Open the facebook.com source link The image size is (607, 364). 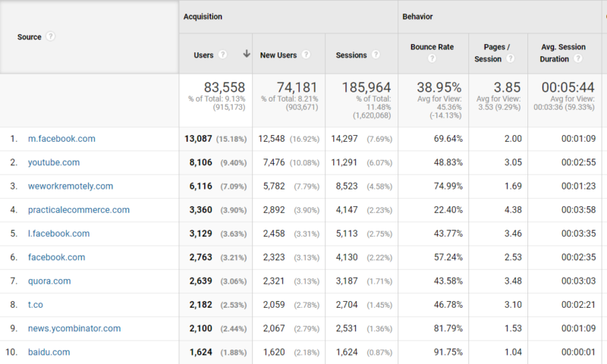coord(56,257)
